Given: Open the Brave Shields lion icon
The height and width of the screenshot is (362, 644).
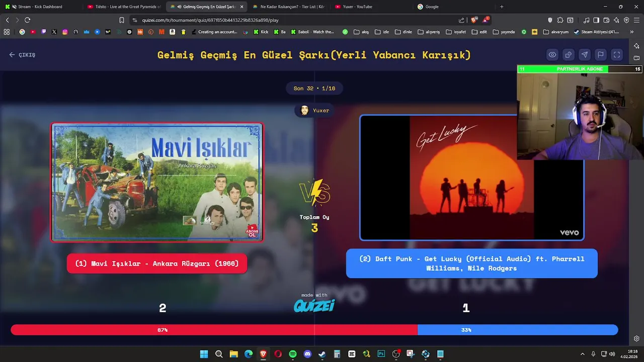Looking at the screenshot, I should [x=473, y=20].
